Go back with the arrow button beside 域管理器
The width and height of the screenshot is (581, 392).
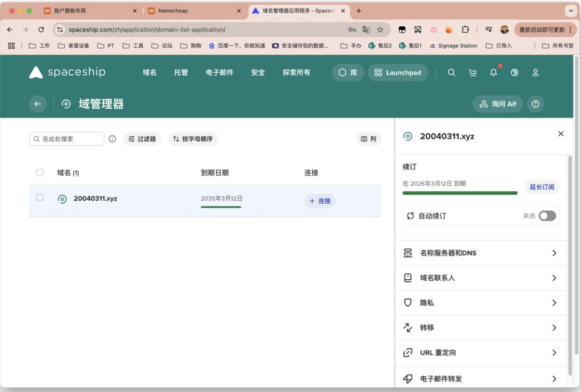tap(38, 104)
